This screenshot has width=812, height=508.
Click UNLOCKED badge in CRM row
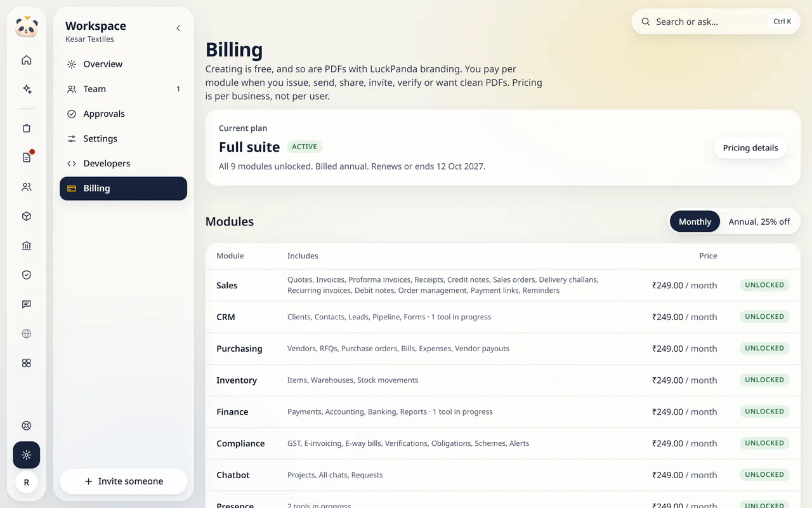pos(764,316)
